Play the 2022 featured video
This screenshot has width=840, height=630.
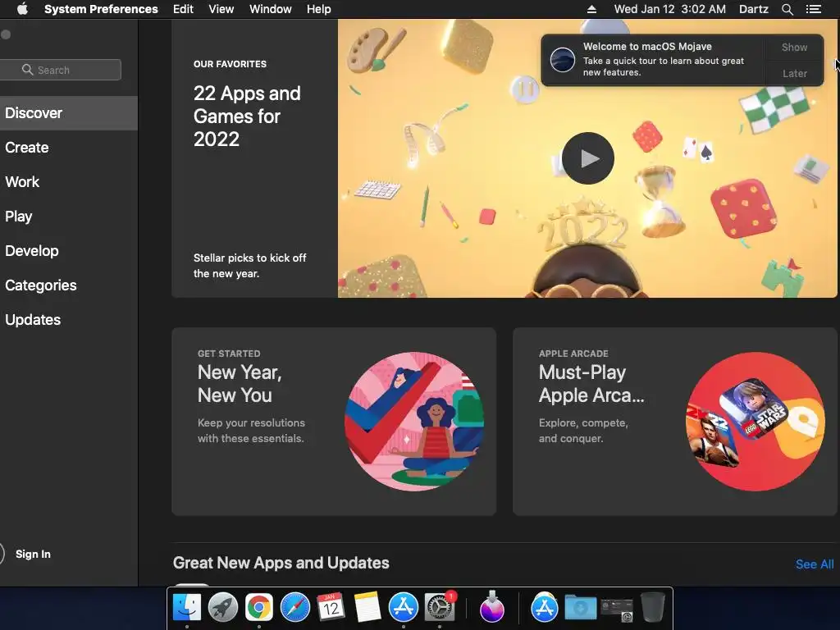[x=587, y=158]
